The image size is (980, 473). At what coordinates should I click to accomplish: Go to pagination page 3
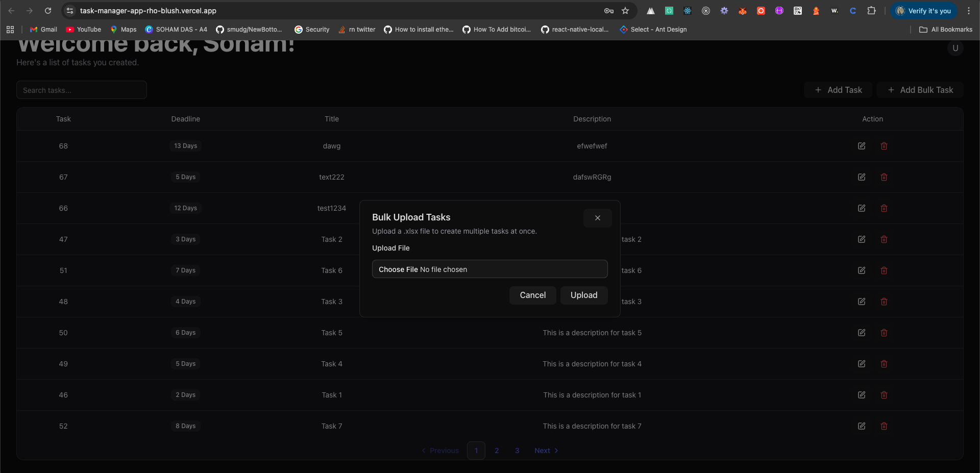point(517,451)
